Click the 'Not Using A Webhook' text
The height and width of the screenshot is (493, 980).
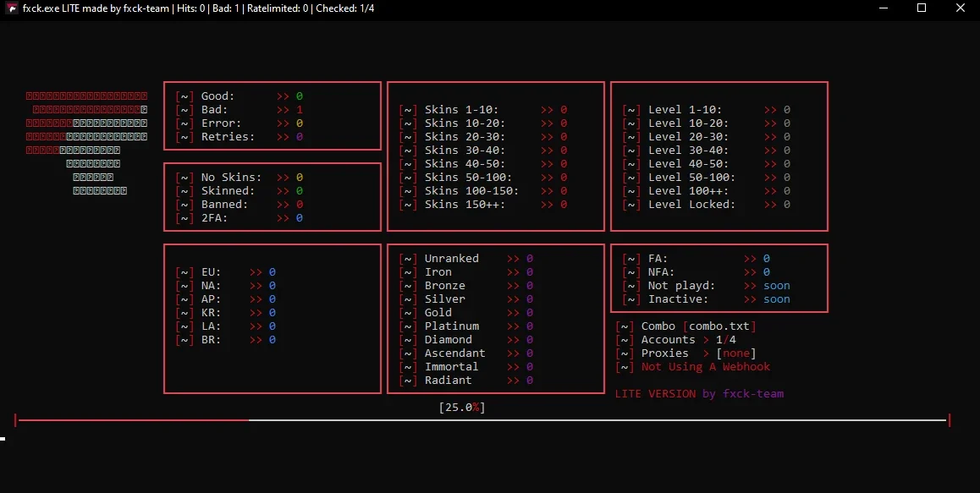point(706,367)
